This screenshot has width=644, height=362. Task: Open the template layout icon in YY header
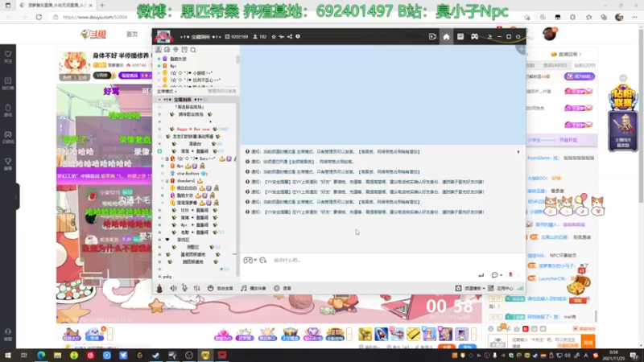click(460, 36)
